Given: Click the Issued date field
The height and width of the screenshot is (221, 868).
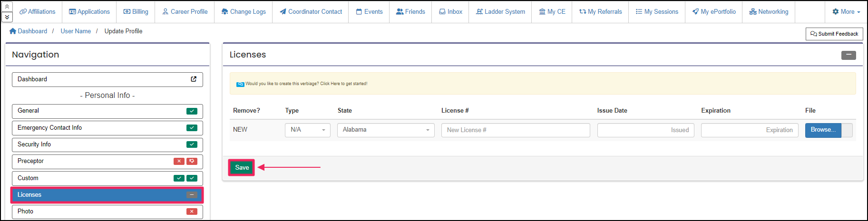Looking at the screenshot, I should coord(646,130).
